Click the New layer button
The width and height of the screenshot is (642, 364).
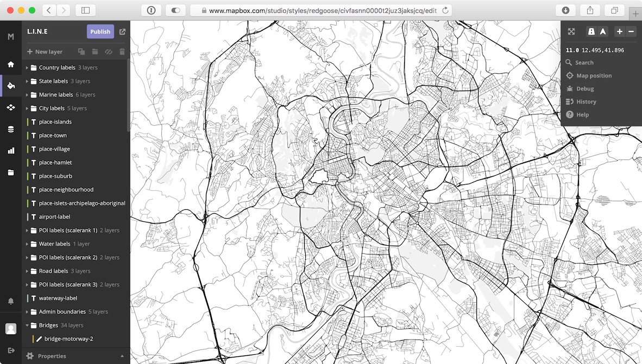point(45,52)
